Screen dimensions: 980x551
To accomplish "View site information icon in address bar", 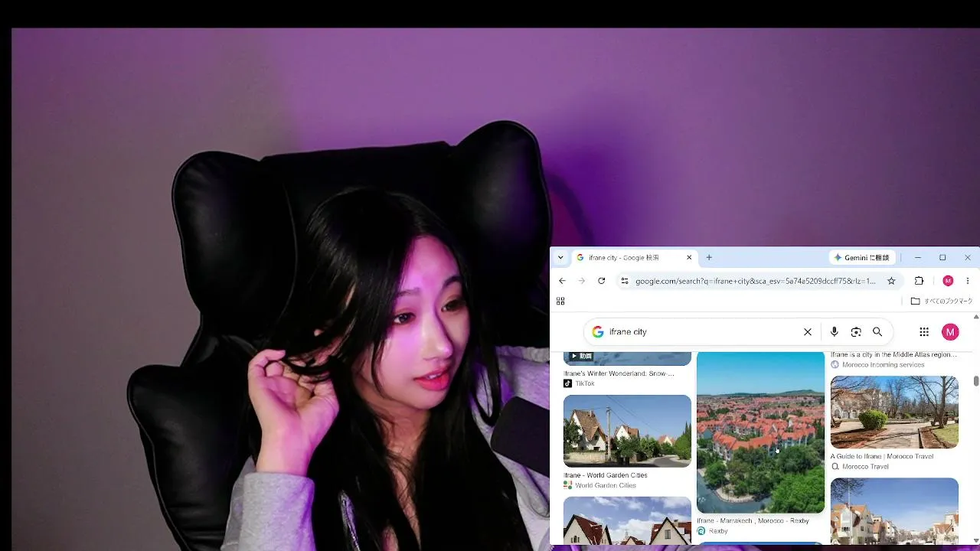I will [x=625, y=281].
